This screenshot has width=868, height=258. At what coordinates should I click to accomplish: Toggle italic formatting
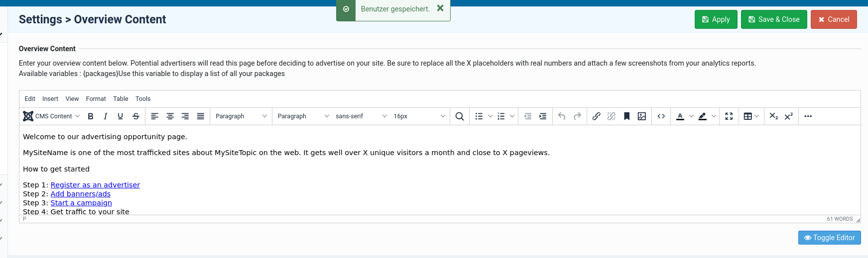106,116
